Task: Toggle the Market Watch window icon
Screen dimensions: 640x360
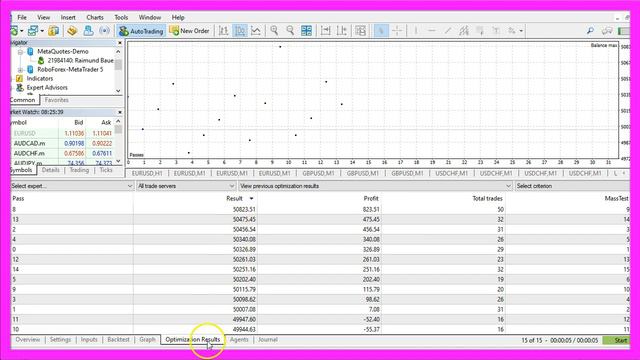Action: (53, 31)
